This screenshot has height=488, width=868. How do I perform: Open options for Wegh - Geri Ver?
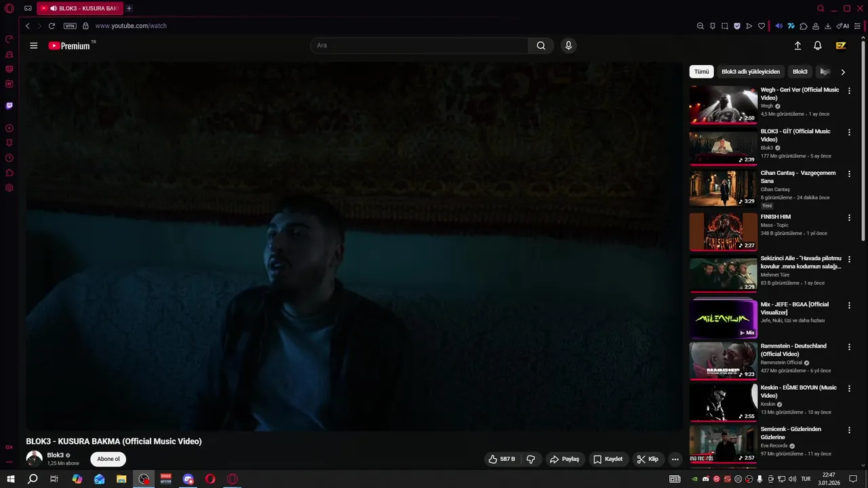point(849,91)
